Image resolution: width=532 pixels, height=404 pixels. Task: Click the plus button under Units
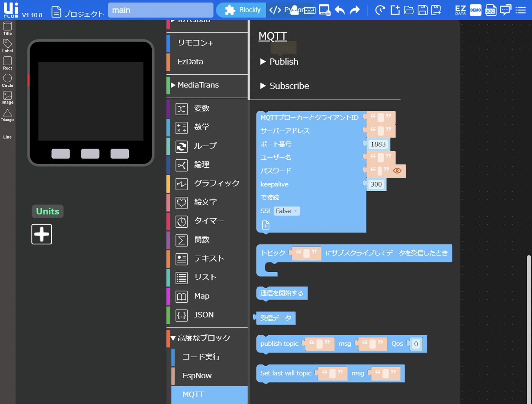click(42, 234)
